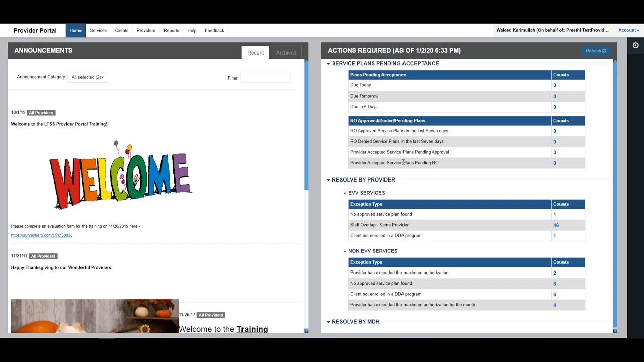Open the Services menu

coord(98,31)
